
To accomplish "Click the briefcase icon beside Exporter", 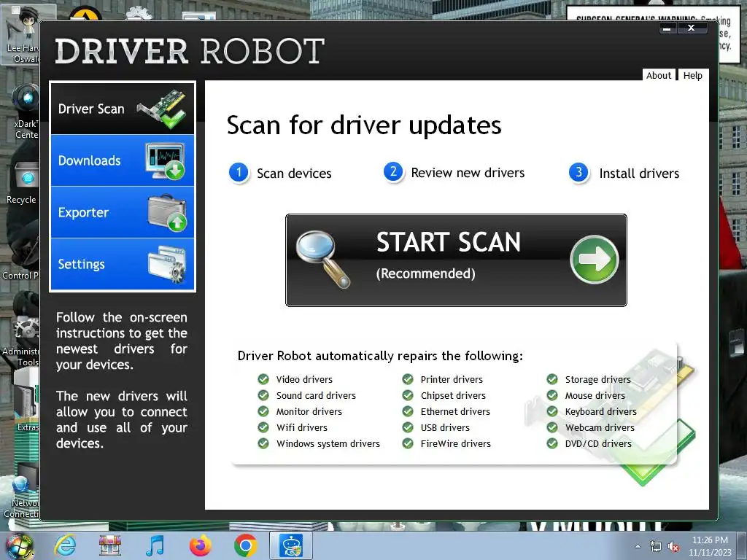I will pos(167,212).
